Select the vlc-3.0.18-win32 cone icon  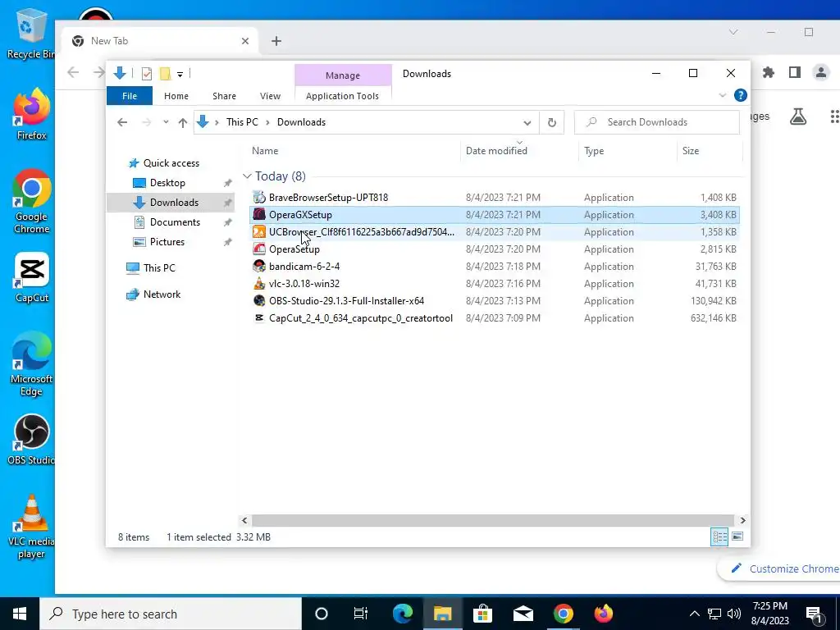point(258,283)
